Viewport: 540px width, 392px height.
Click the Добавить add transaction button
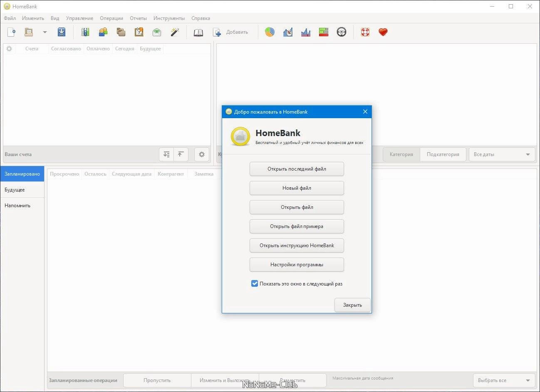pyautogui.click(x=230, y=32)
